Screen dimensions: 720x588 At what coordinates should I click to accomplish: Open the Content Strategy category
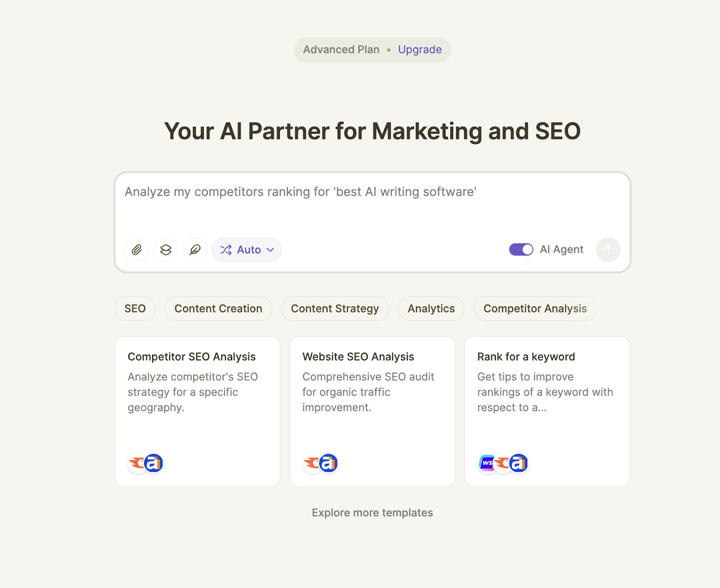click(x=335, y=309)
